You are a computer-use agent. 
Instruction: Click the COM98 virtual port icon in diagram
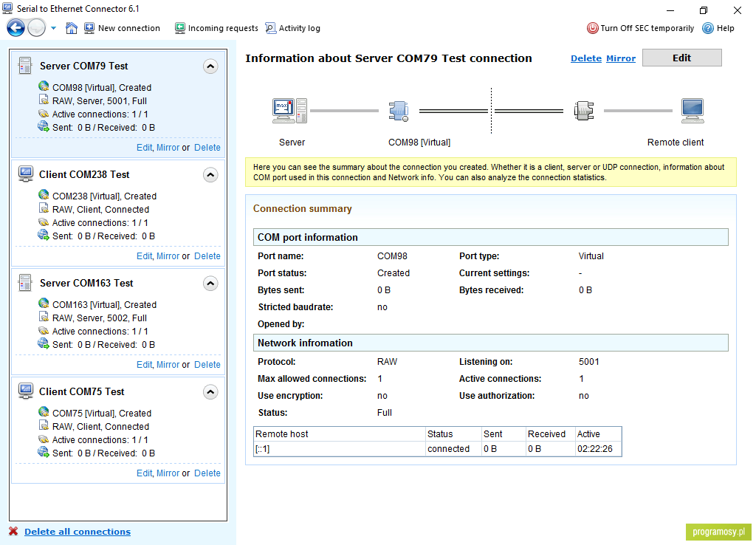[399, 111]
